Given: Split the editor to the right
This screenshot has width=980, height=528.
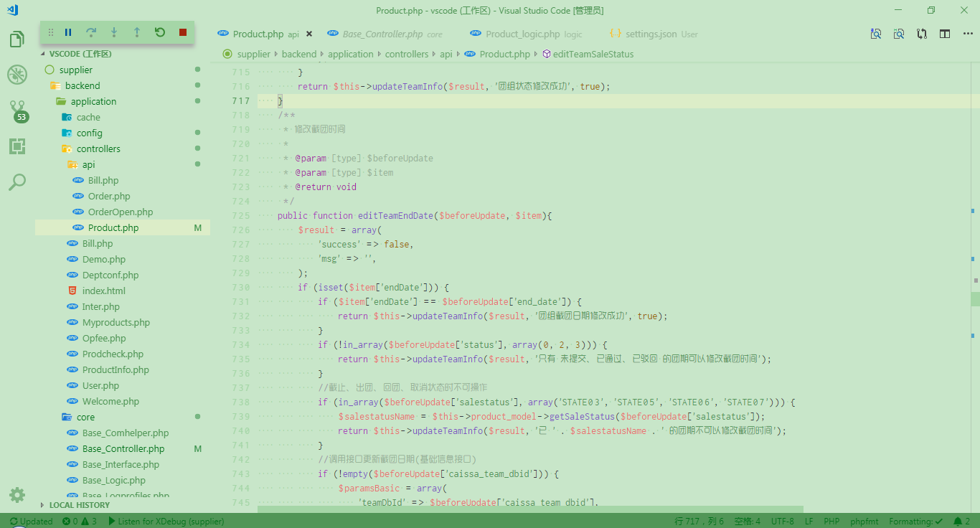Looking at the screenshot, I should [945, 34].
